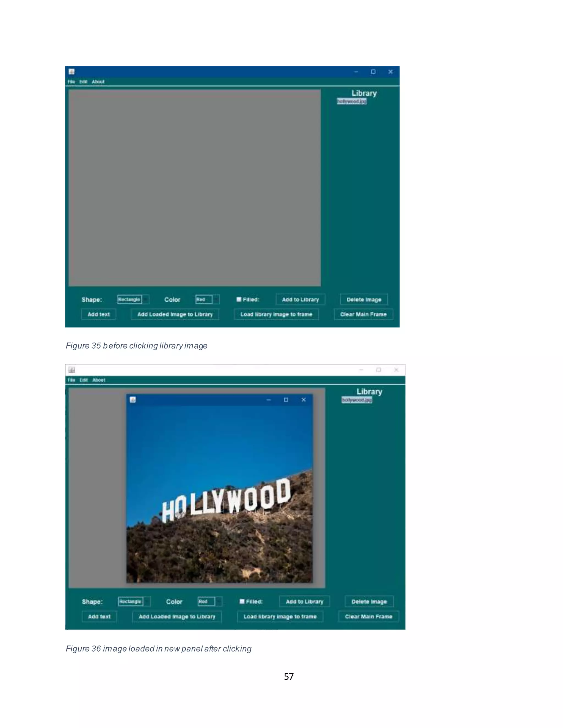The width and height of the screenshot is (563, 728).
Task: Minimize the Figure 36 main window
Action: click(x=361, y=370)
